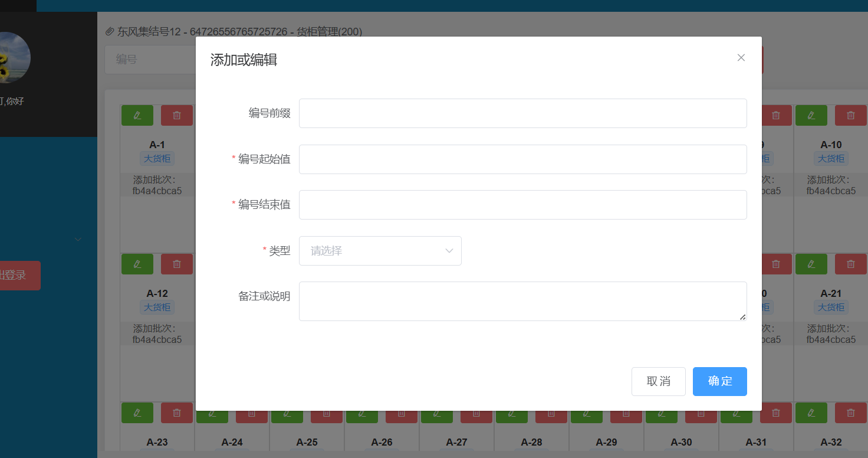Click the green edit icon for locker A-29

(x=587, y=417)
